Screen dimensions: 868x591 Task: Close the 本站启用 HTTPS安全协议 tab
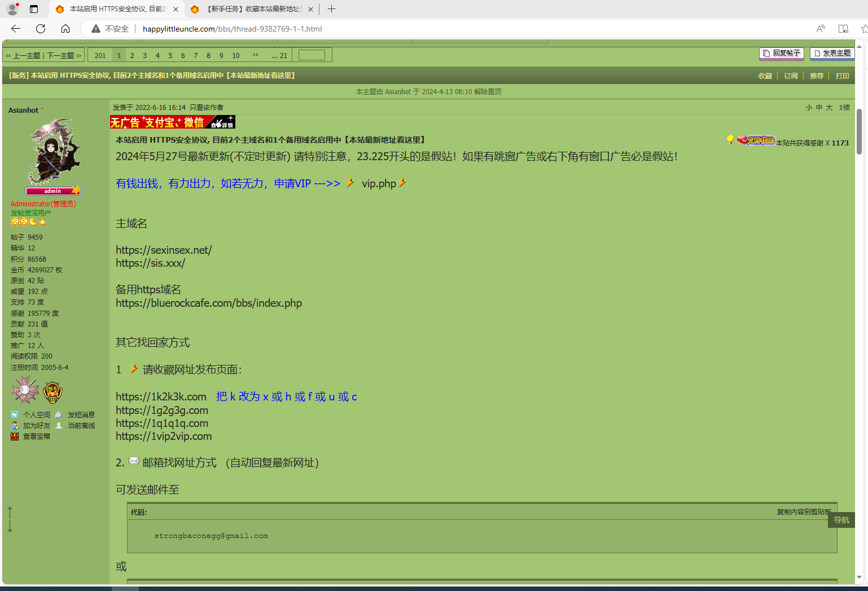coord(176,9)
